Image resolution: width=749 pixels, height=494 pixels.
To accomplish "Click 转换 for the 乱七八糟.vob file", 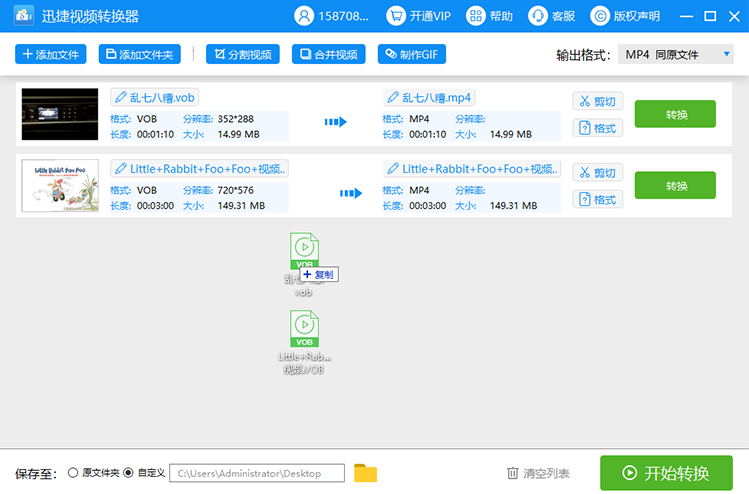I will click(675, 114).
